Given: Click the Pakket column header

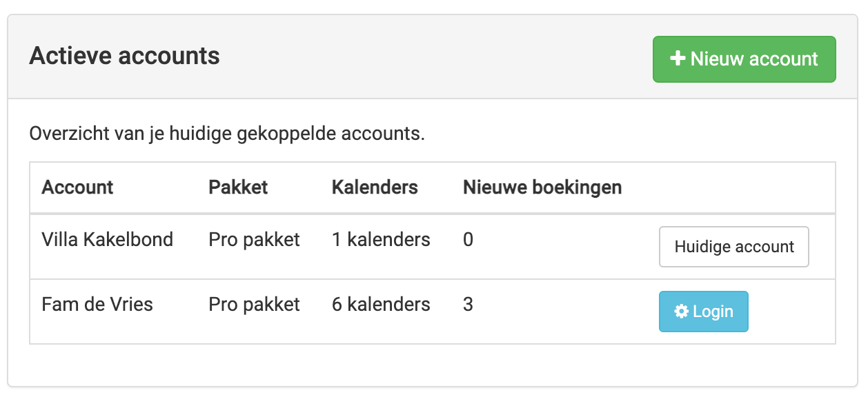Looking at the screenshot, I should (238, 187).
